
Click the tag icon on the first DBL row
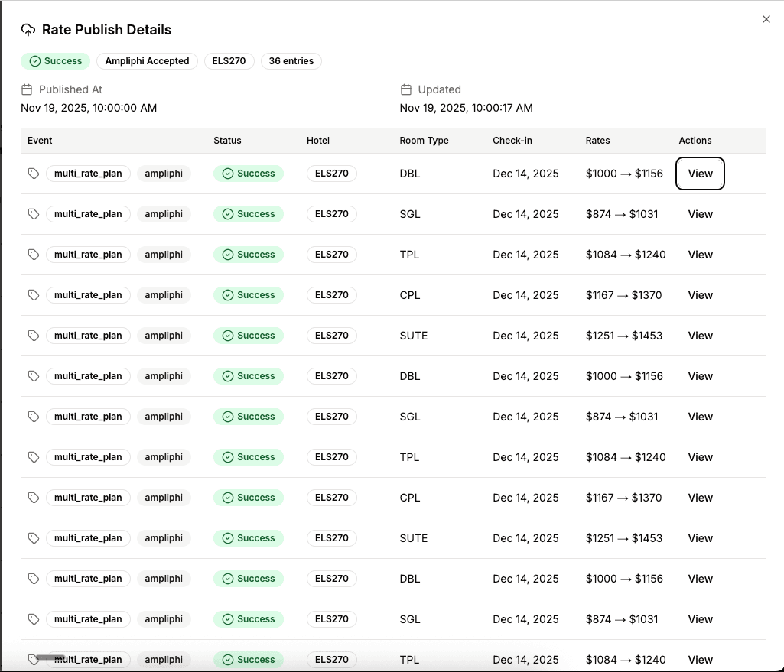coord(33,174)
